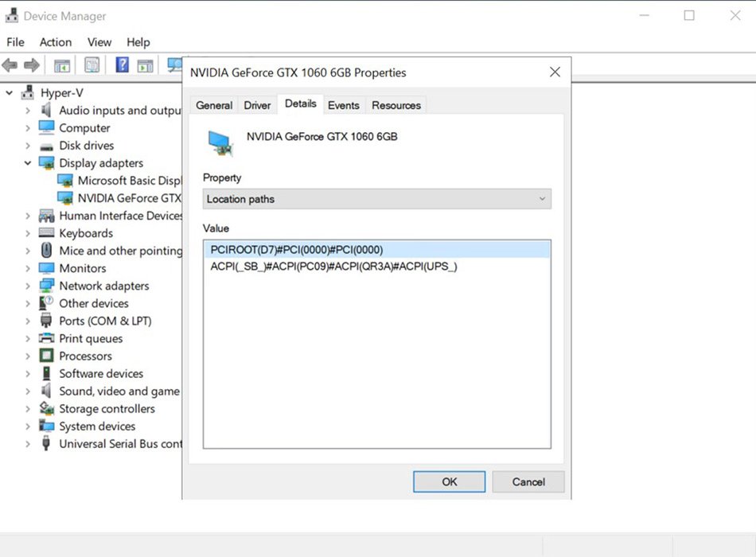The height and width of the screenshot is (557, 756).
Task: Switch to the Resources tab
Action: (396, 105)
